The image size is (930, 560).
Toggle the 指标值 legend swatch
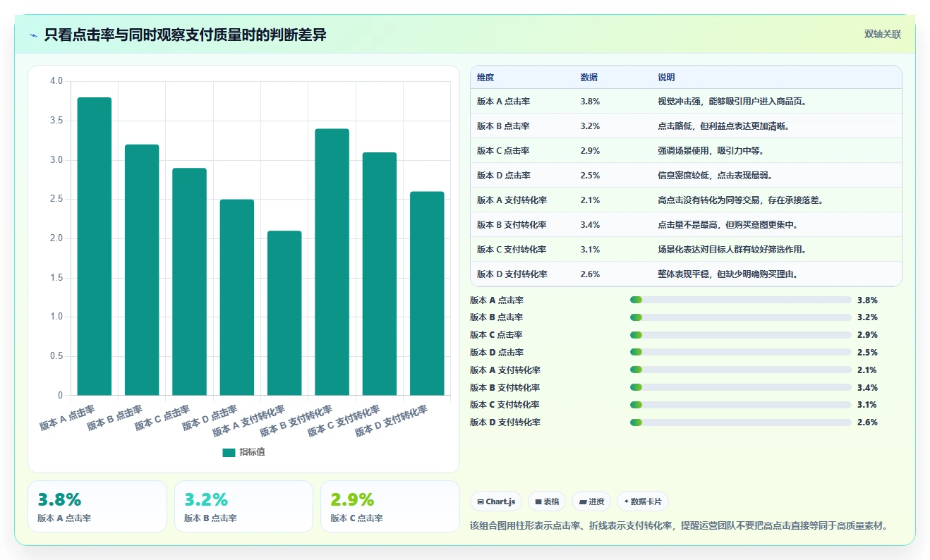coord(229,453)
